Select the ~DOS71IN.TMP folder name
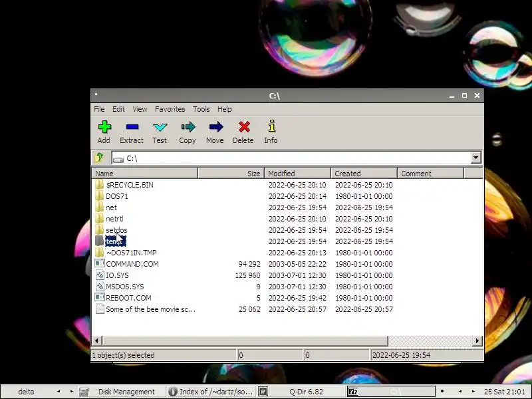532x399 pixels. coord(131,253)
